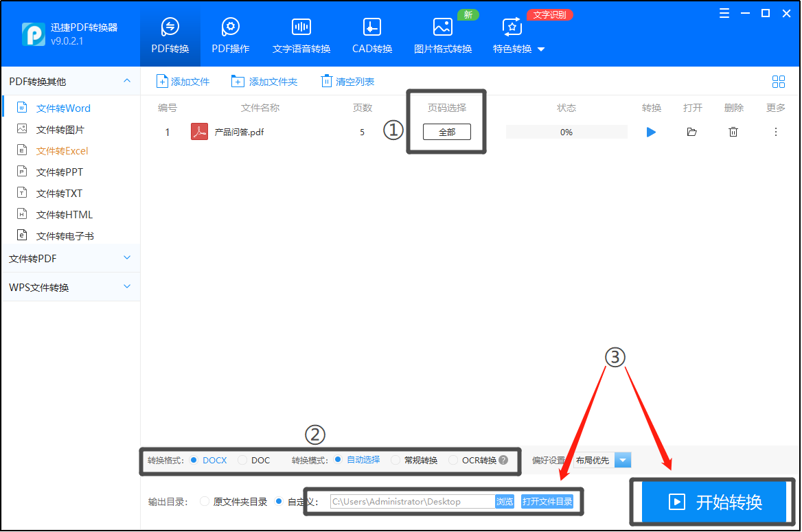Select 文件转PPT in sidebar
Image resolution: width=802 pixels, height=532 pixels.
point(60,172)
